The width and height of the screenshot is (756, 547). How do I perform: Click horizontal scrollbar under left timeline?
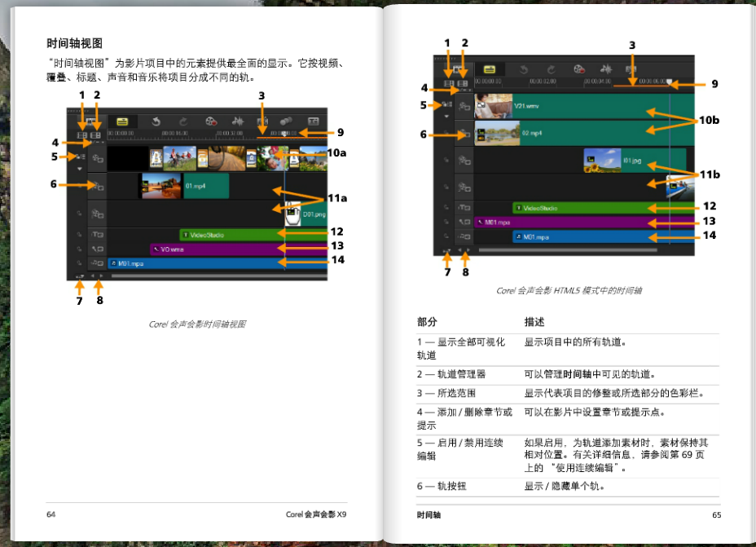pyautogui.click(x=219, y=276)
